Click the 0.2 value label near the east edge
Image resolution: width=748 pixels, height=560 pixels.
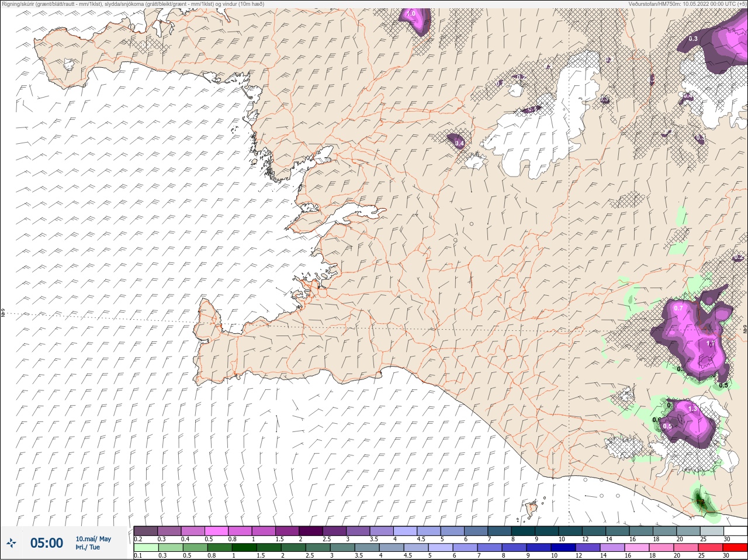737,257
